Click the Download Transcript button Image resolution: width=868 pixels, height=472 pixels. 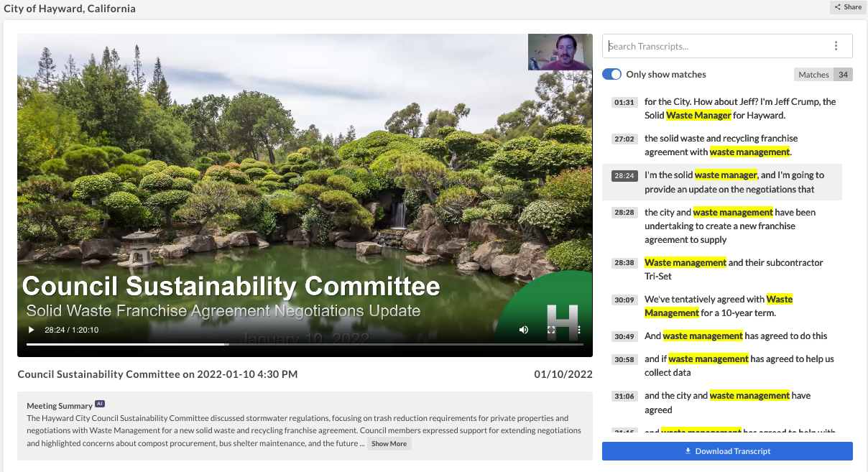coord(727,451)
